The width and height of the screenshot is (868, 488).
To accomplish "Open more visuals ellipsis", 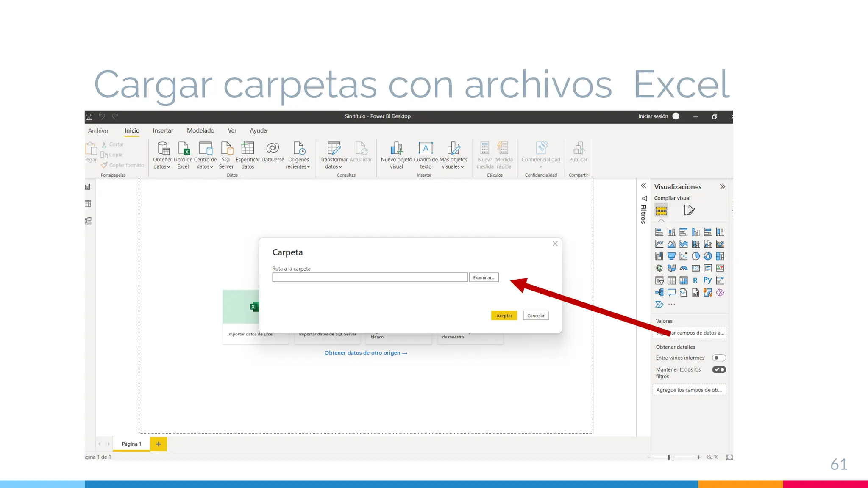I will click(x=672, y=304).
